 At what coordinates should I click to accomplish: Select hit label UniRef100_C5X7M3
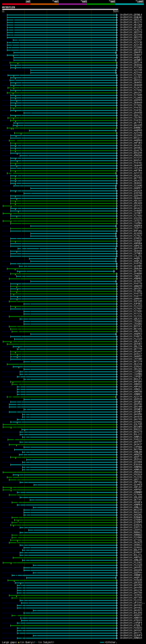[x=131, y=118]
